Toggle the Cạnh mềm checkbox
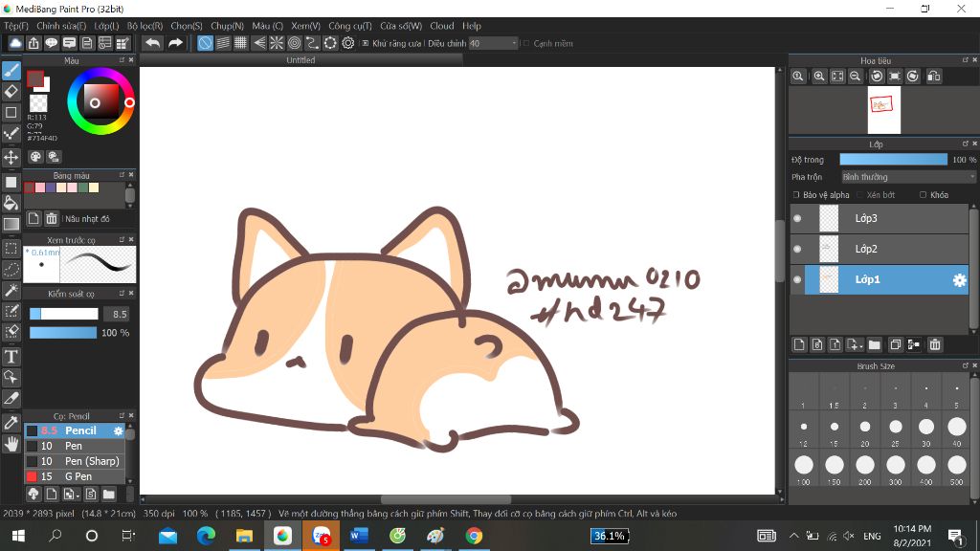 pyautogui.click(x=526, y=43)
